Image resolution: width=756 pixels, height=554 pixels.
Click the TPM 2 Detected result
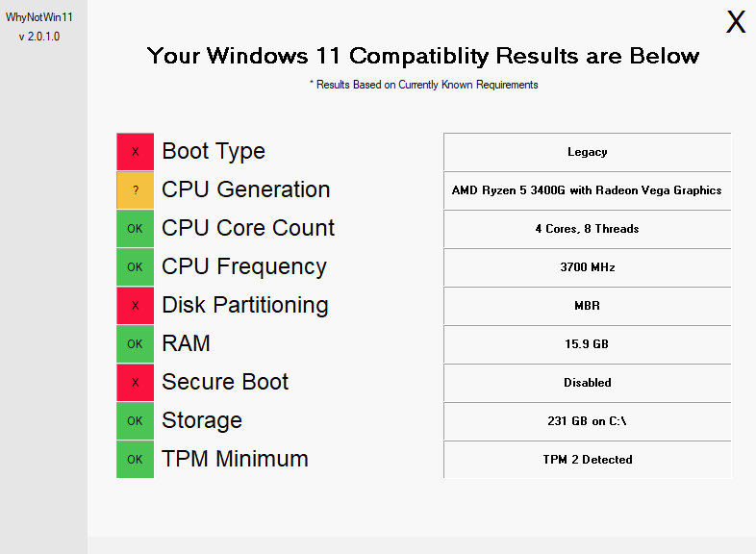point(588,460)
